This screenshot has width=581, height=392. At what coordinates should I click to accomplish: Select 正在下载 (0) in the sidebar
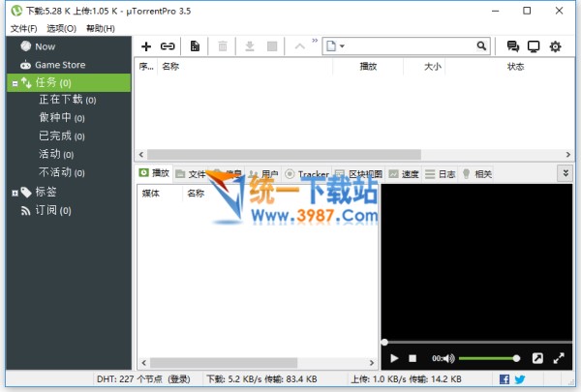68,100
